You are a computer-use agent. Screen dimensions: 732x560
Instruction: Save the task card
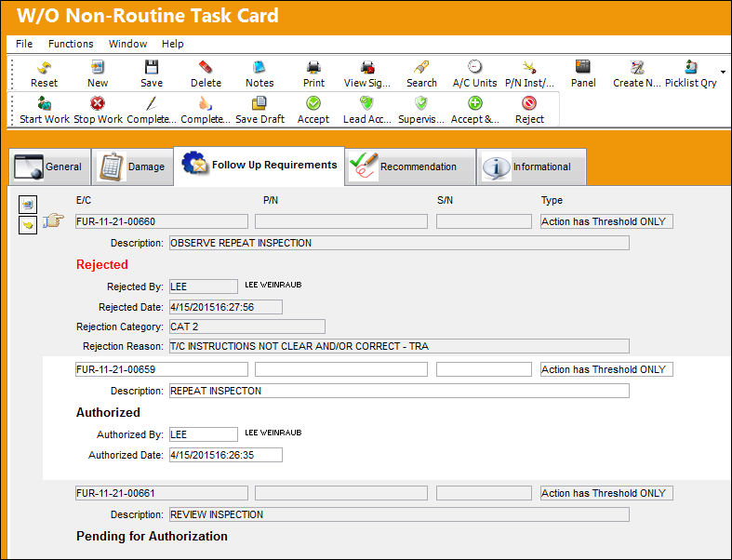click(x=152, y=68)
